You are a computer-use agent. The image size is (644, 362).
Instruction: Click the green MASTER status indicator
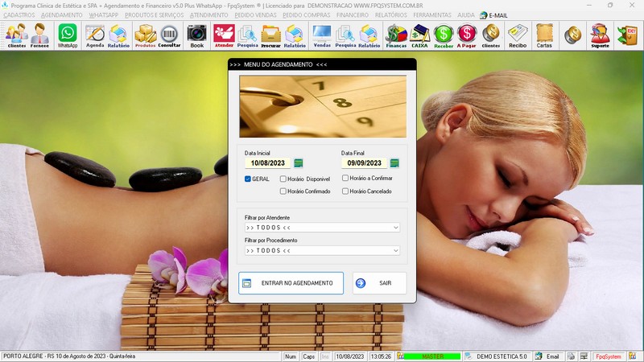point(432,356)
